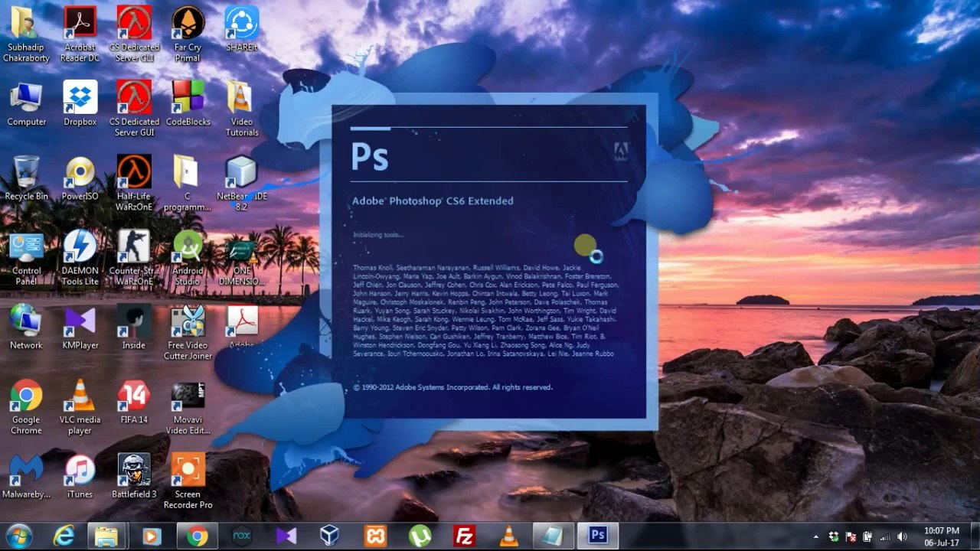Select the Far Cry Primal shortcut

[x=188, y=34]
